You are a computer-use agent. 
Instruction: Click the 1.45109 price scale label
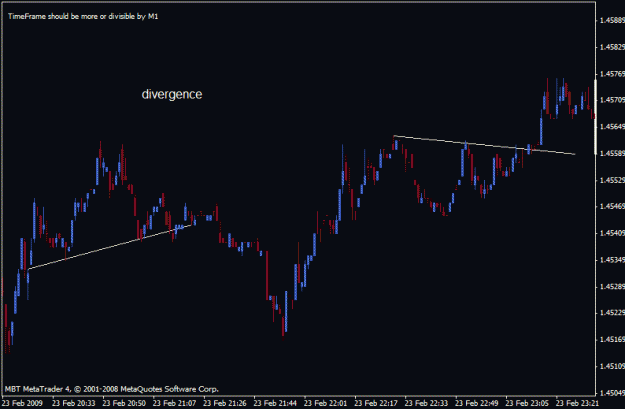(x=612, y=366)
